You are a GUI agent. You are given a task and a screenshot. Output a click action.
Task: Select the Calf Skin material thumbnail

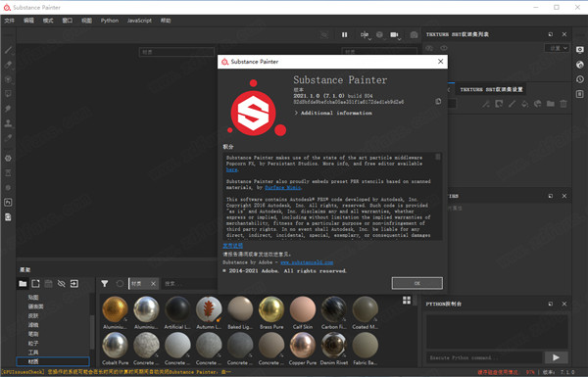click(x=303, y=309)
